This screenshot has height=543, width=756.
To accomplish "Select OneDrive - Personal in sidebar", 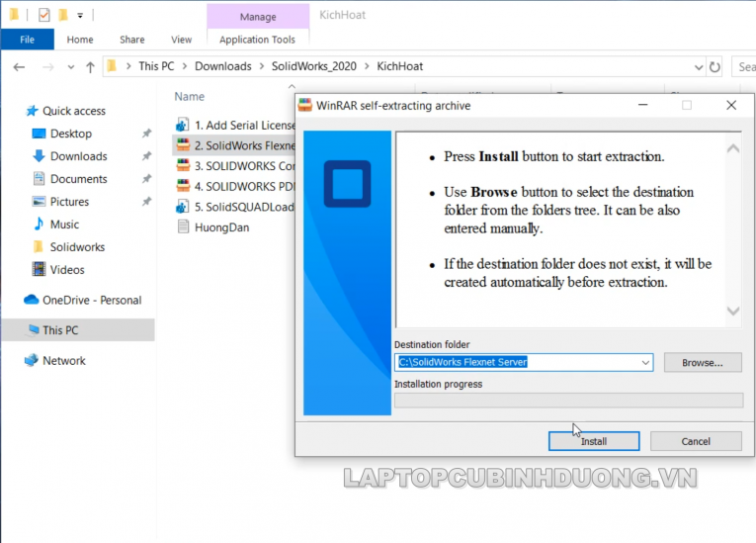I will (x=92, y=301).
